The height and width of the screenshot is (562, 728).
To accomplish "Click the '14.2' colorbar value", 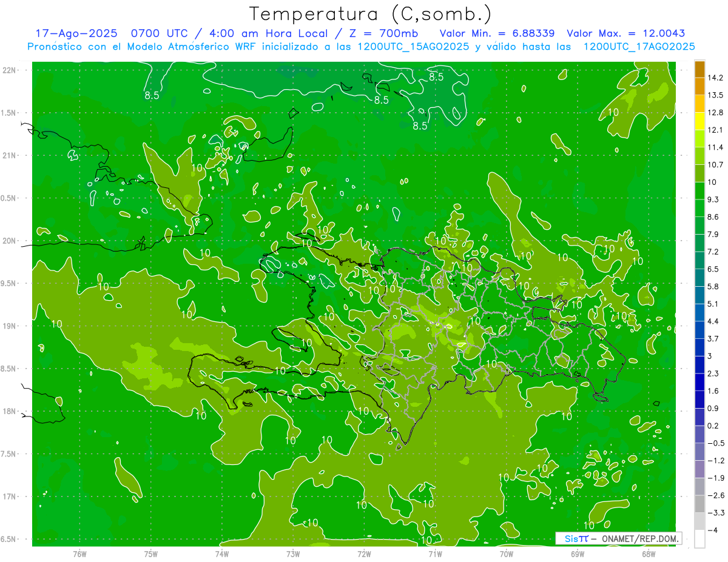I will click(715, 78).
